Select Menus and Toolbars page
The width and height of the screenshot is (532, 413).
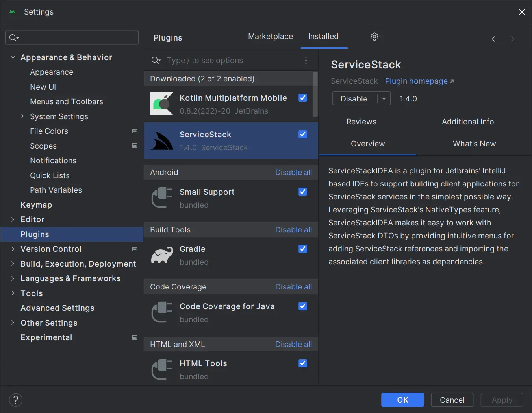point(67,101)
